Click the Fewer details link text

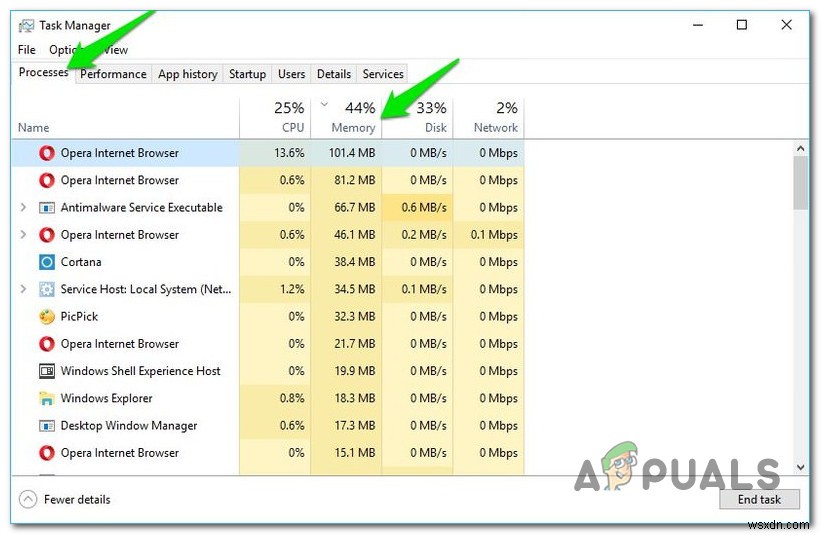(77, 500)
